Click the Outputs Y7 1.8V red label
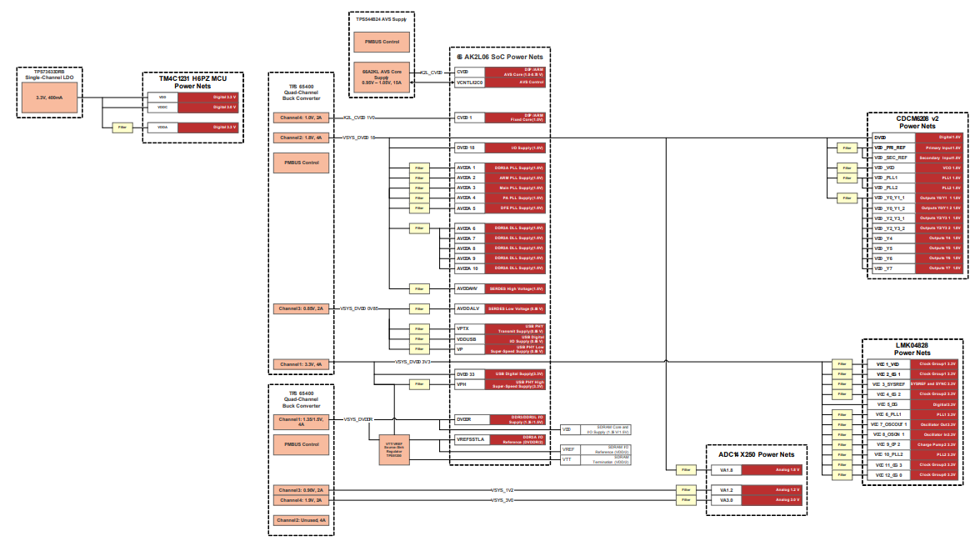 (940, 268)
